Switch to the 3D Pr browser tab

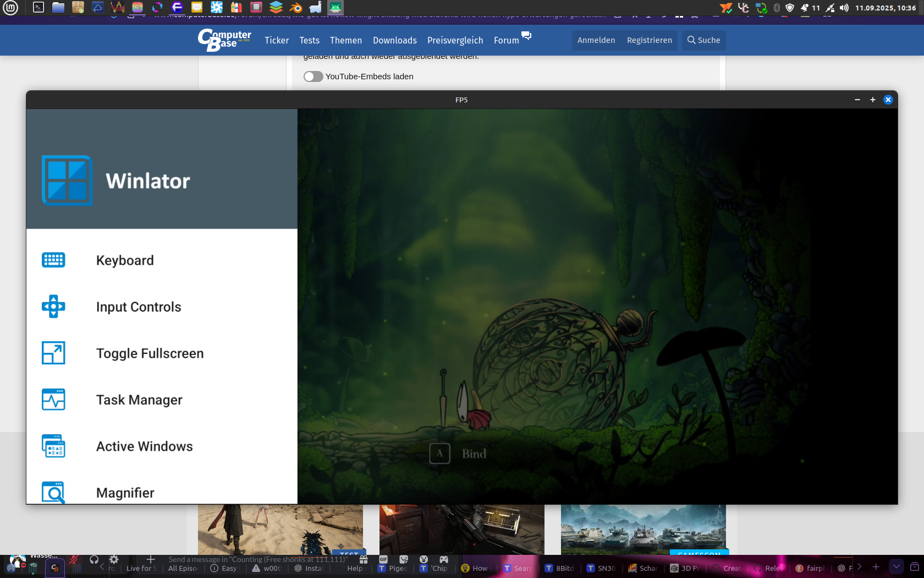click(685, 568)
